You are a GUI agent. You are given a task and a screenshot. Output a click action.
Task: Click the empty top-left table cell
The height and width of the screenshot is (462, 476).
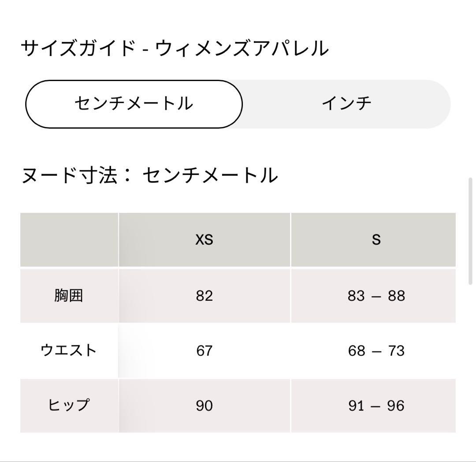pyautogui.click(x=68, y=240)
